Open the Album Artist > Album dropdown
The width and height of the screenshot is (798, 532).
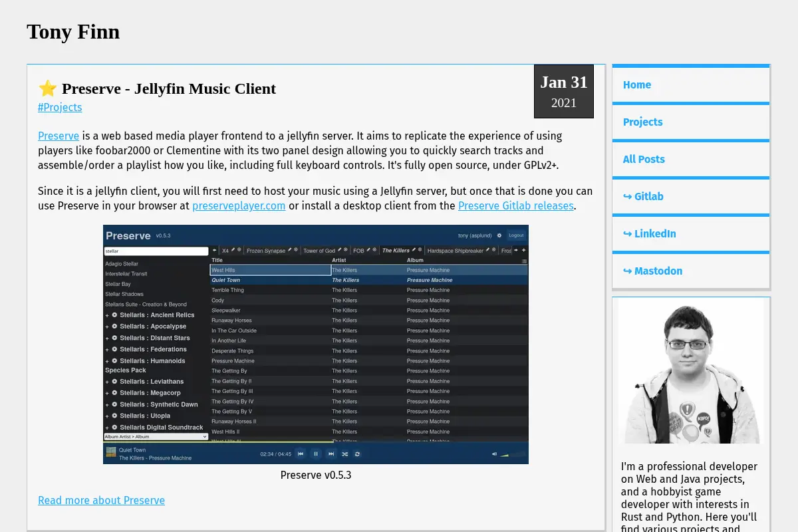click(156, 437)
